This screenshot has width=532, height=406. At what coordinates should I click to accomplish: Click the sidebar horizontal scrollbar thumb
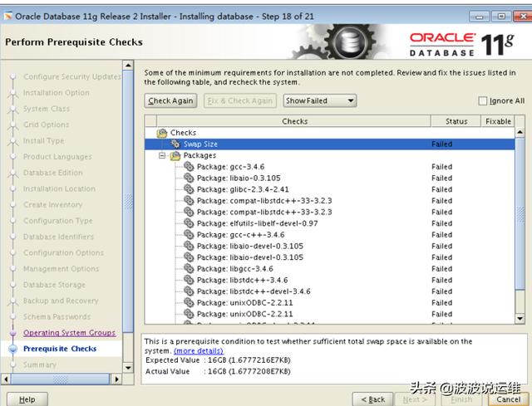click(x=61, y=379)
